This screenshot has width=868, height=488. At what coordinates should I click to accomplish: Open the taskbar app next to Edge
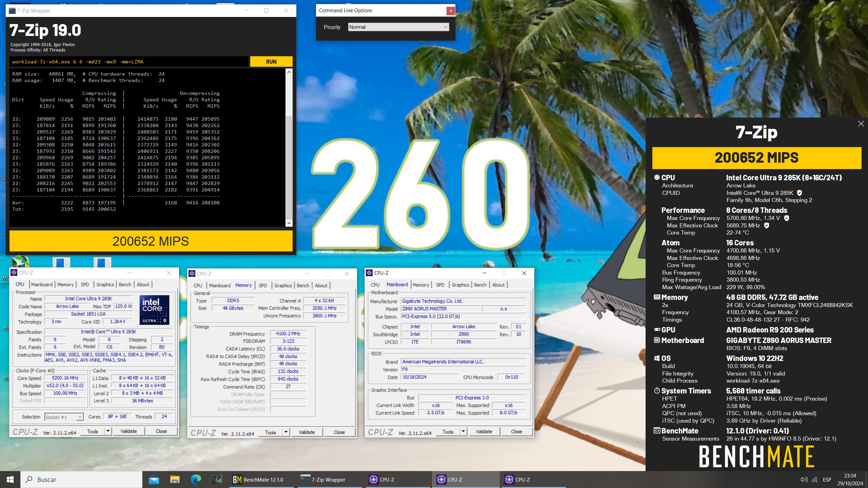[x=217, y=480]
